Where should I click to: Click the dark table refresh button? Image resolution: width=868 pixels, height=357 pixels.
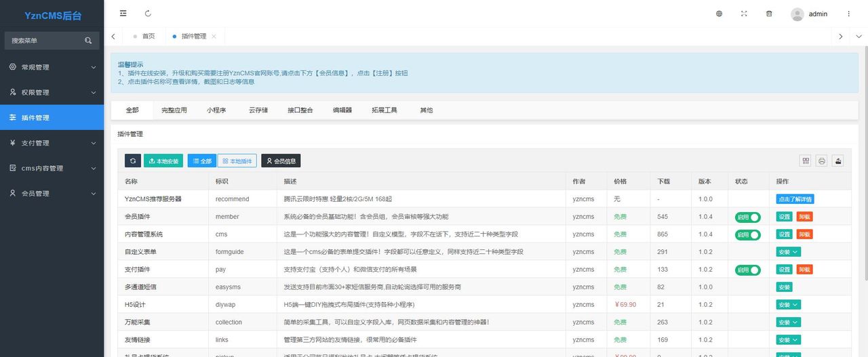133,161
